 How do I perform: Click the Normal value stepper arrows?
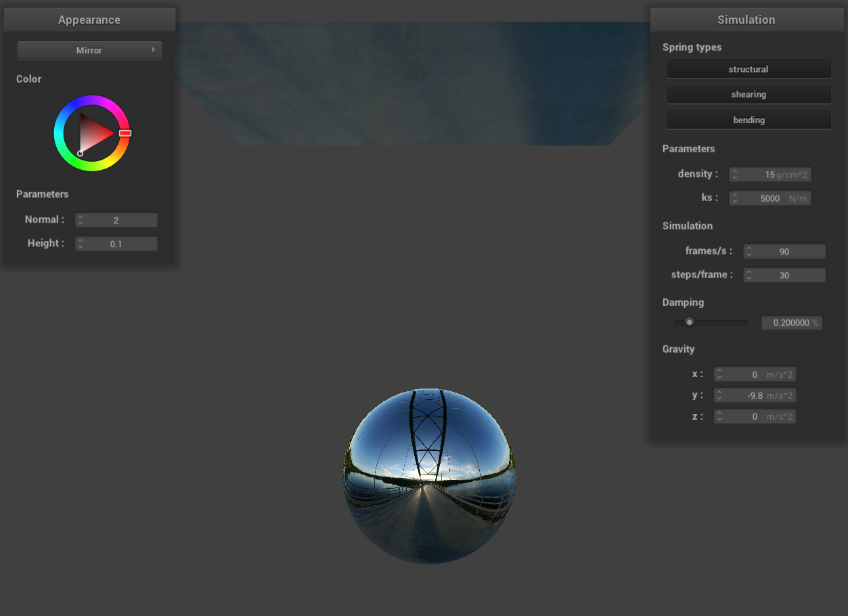81,220
